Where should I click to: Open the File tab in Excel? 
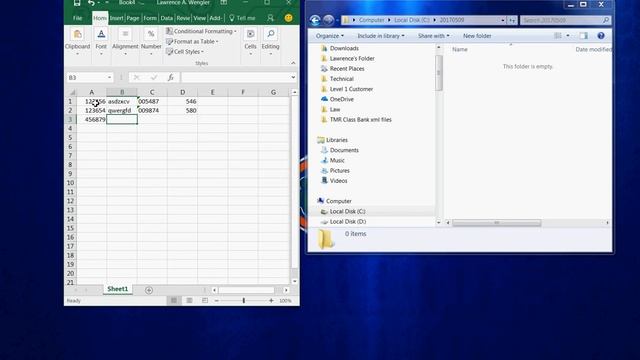coord(78,18)
